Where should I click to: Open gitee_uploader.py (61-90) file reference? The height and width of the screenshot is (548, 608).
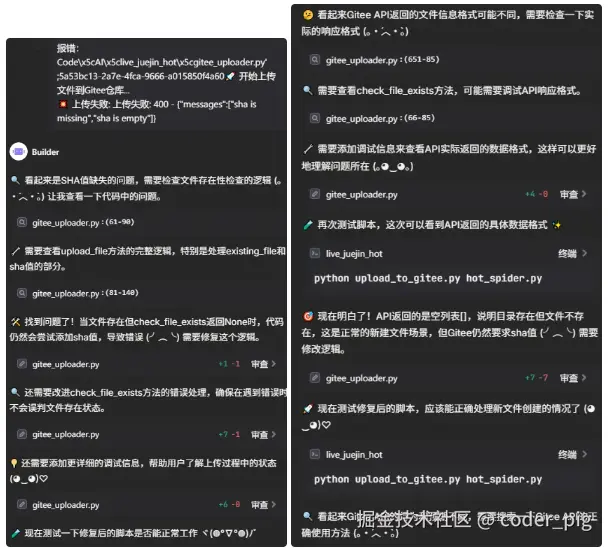(83, 223)
